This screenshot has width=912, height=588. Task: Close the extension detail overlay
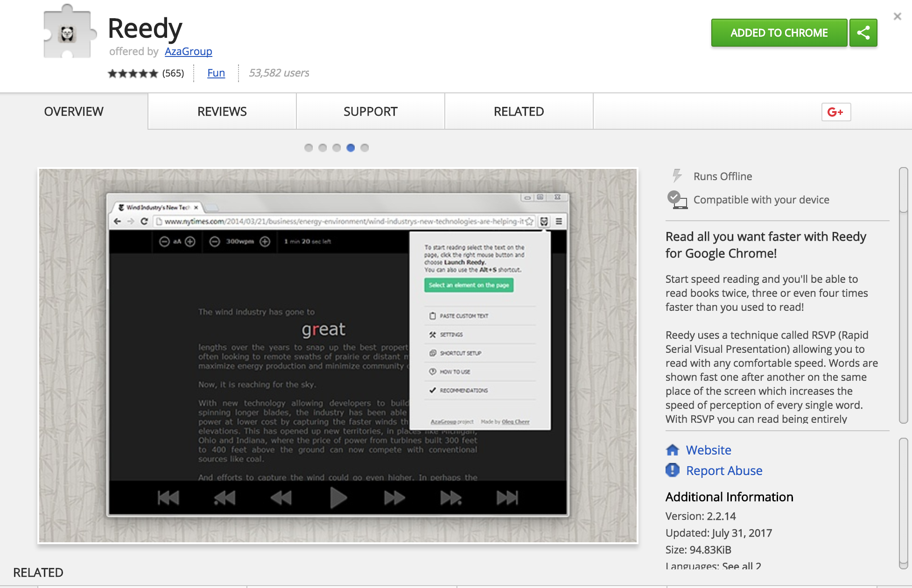[x=897, y=16]
